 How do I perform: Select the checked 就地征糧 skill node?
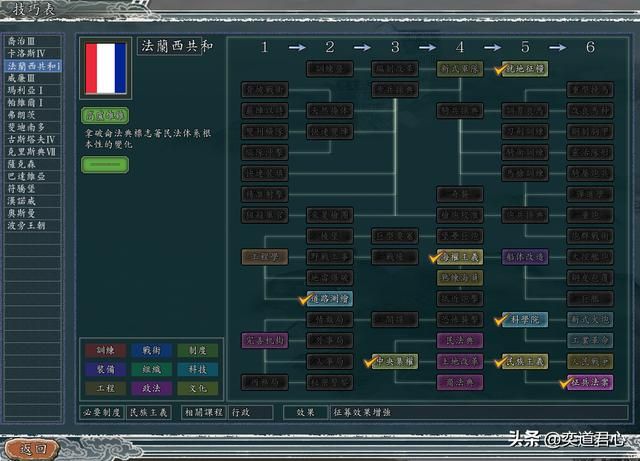click(525, 69)
